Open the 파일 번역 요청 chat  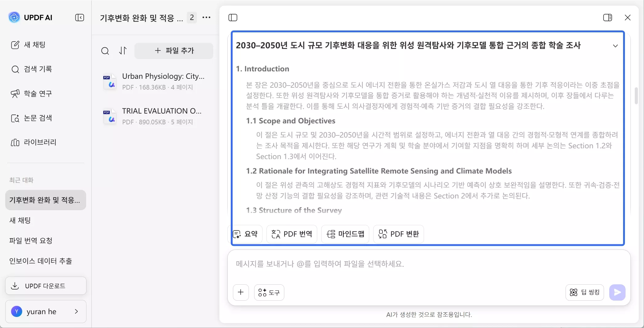click(x=31, y=241)
